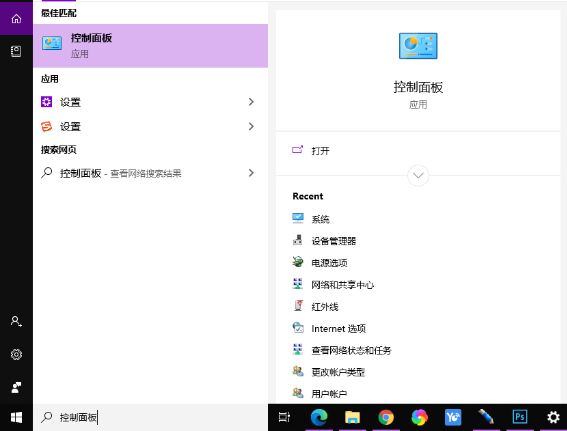The width and height of the screenshot is (567, 431).
Task: Open the Windows Start button
Action: tap(16, 417)
